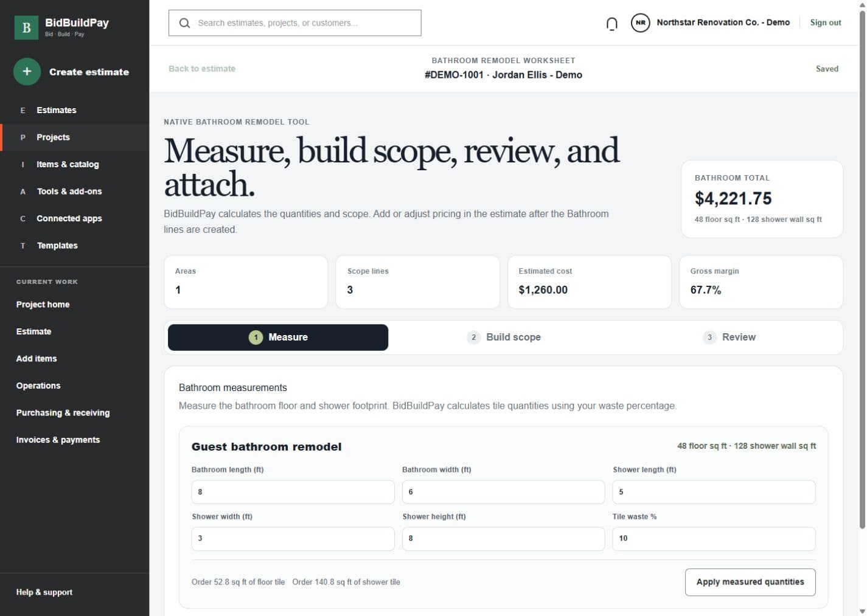867x616 pixels.
Task: Open Projects in the sidebar
Action: (x=74, y=137)
